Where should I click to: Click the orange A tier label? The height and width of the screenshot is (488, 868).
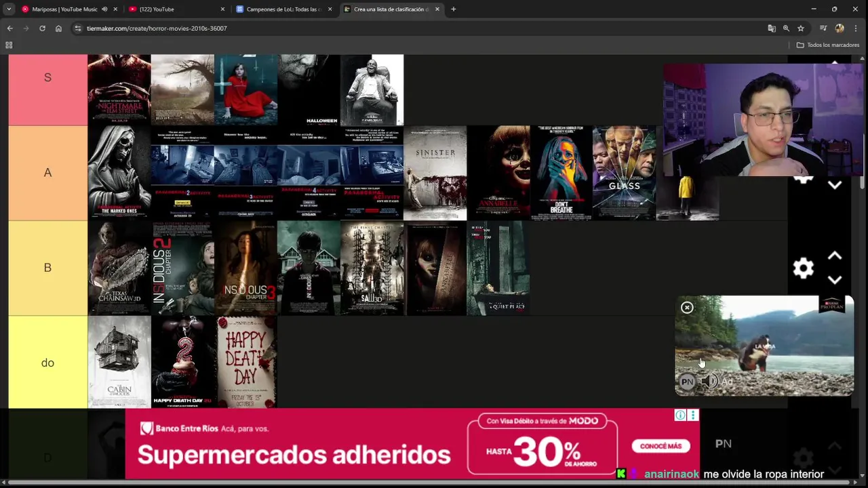click(x=47, y=173)
